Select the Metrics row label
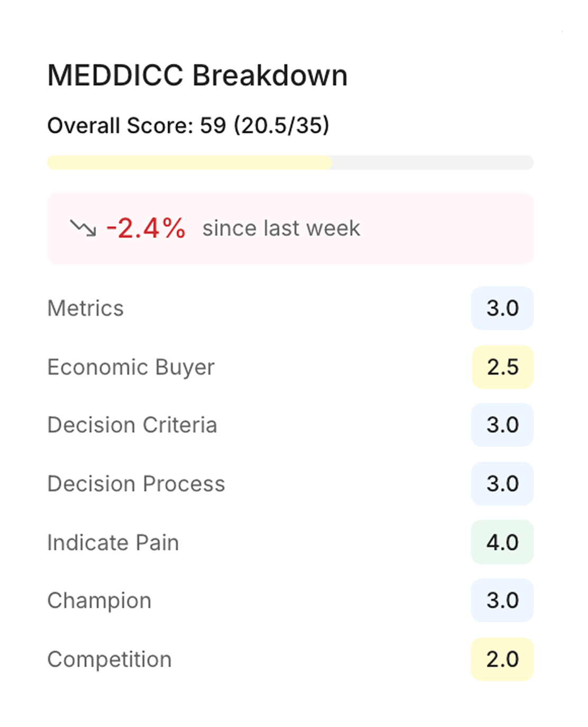 click(85, 308)
